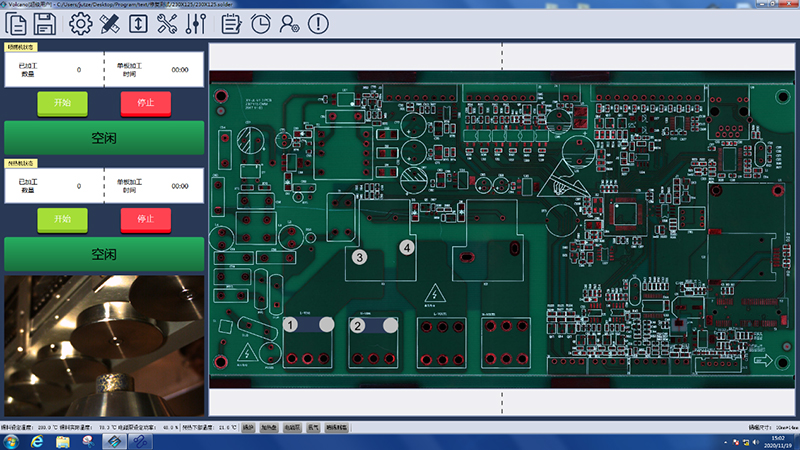
Task: Click the upper 空闲 idle status bar
Action: [x=104, y=138]
